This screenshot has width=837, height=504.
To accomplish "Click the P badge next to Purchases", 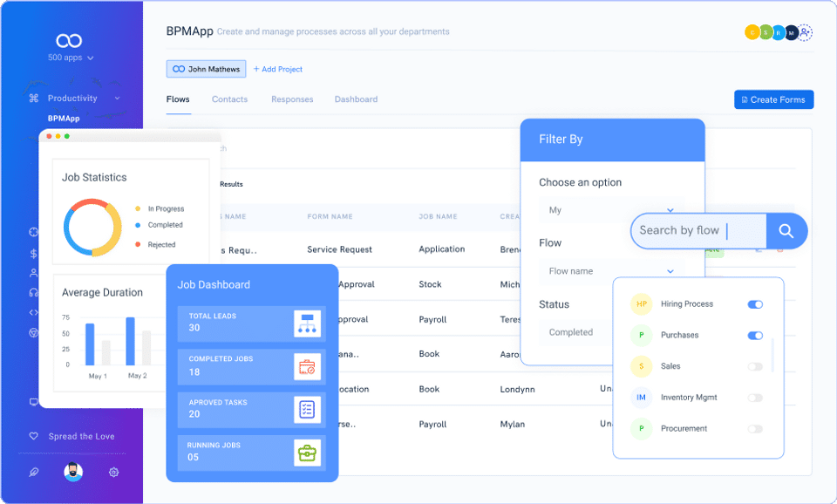I will pos(642,335).
